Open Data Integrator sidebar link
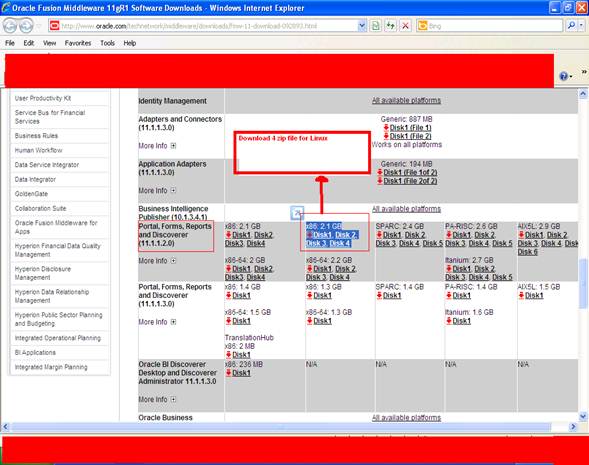 pyautogui.click(x=35, y=180)
